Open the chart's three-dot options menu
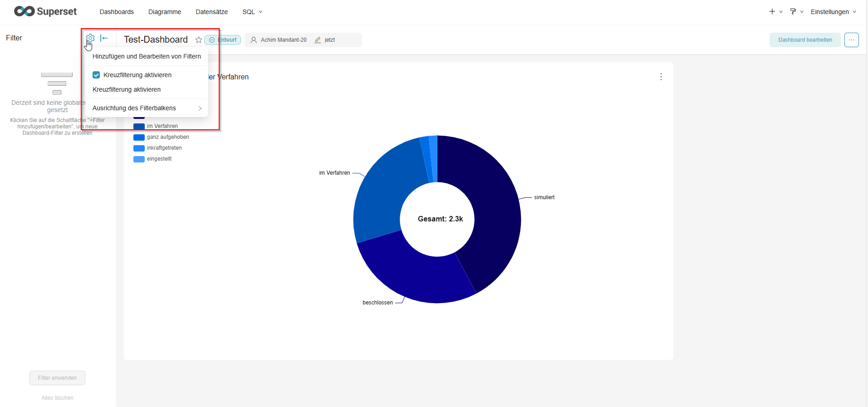The height and width of the screenshot is (407, 868). point(661,77)
